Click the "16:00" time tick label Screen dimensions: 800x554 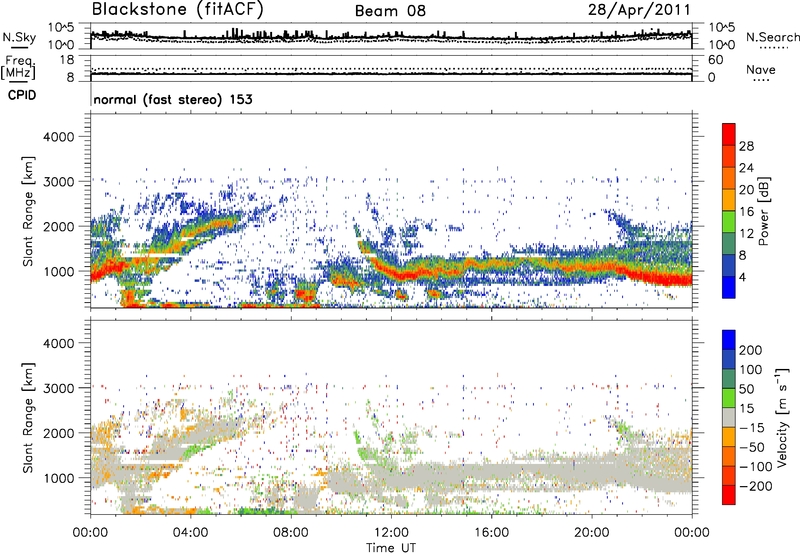(491, 533)
